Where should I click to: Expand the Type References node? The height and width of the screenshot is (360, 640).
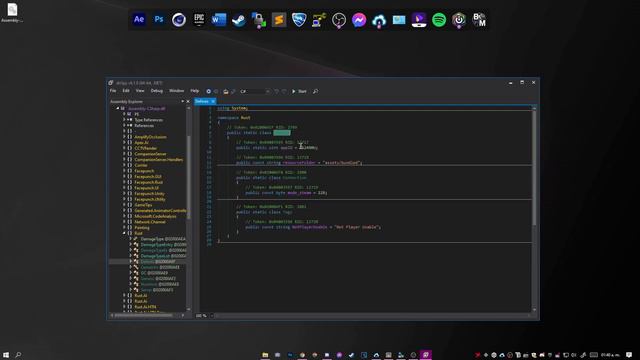click(x=124, y=120)
